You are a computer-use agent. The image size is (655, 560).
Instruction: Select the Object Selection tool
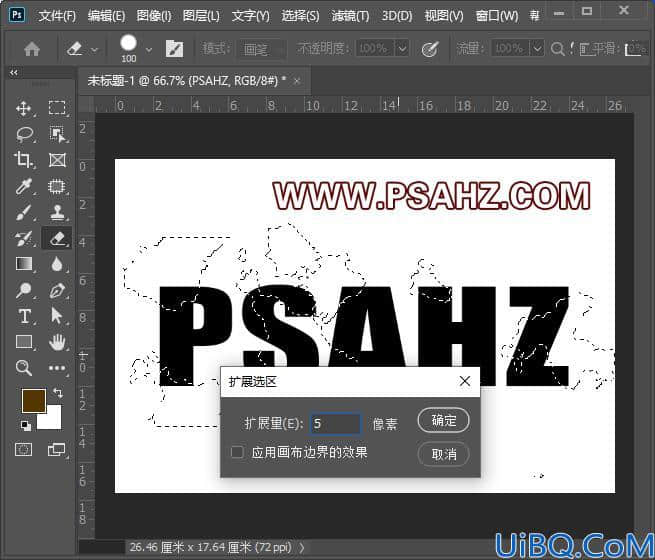pos(57,134)
